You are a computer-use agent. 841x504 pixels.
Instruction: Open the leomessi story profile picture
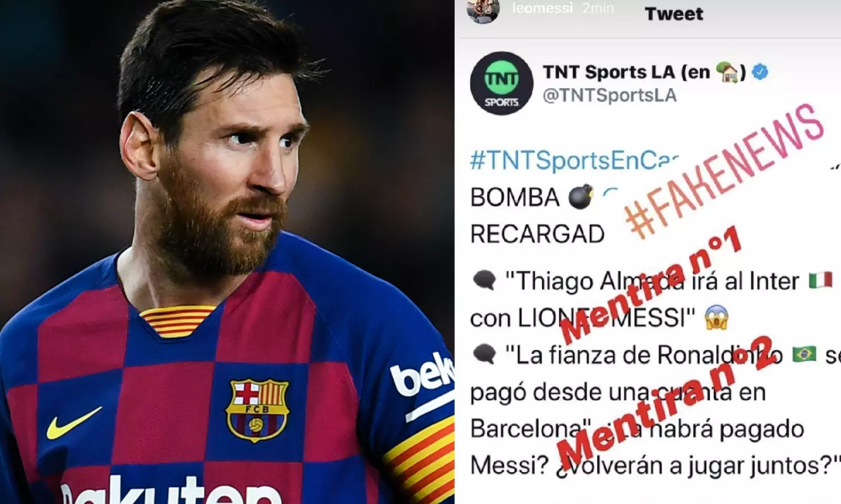pos(483,11)
